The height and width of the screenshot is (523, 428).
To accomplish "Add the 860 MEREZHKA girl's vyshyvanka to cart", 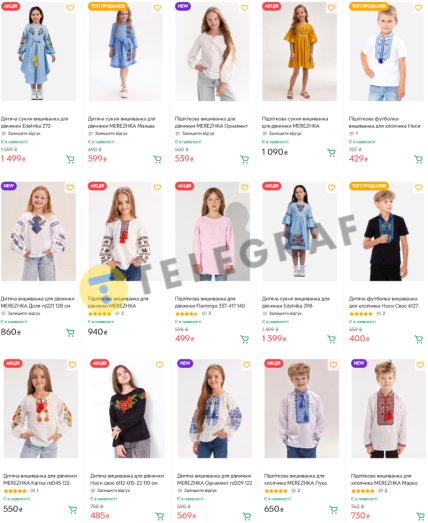I will (70, 333).
